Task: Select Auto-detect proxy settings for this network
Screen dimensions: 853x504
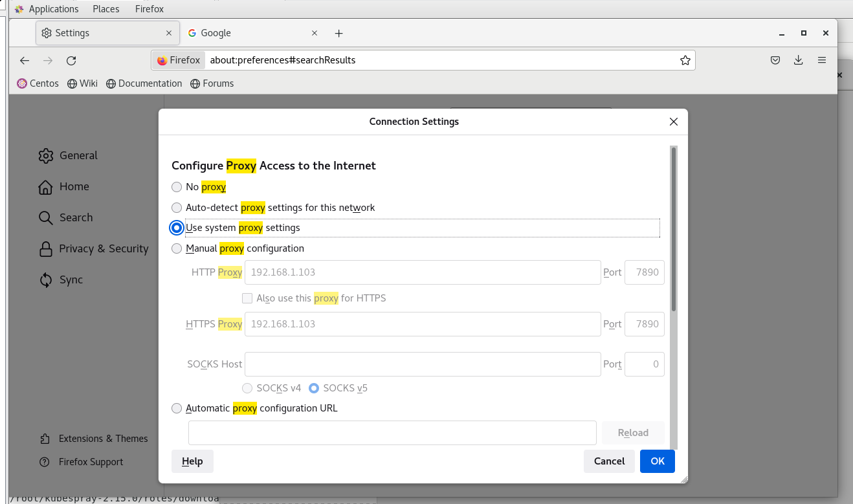Action: pos(177,208)
